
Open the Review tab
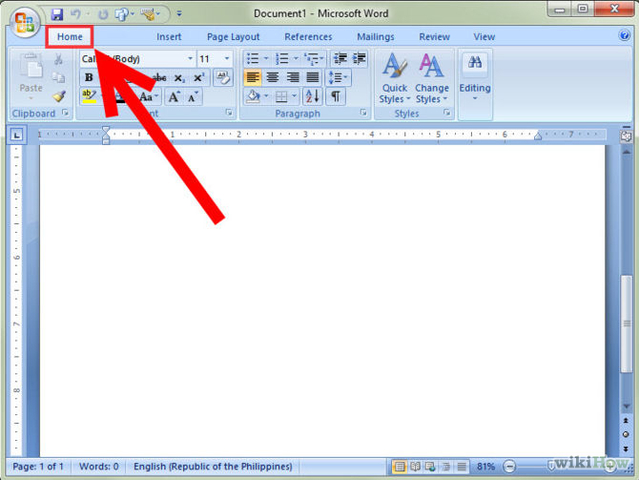click(x=434, y=37)
